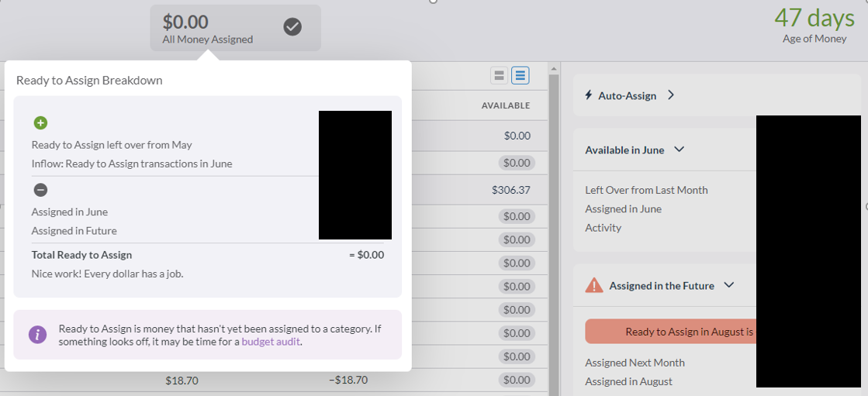Click the $0.00 All Money Assigned box
The height and width of the screenshot is (396, 868).
tap(235, 28)
